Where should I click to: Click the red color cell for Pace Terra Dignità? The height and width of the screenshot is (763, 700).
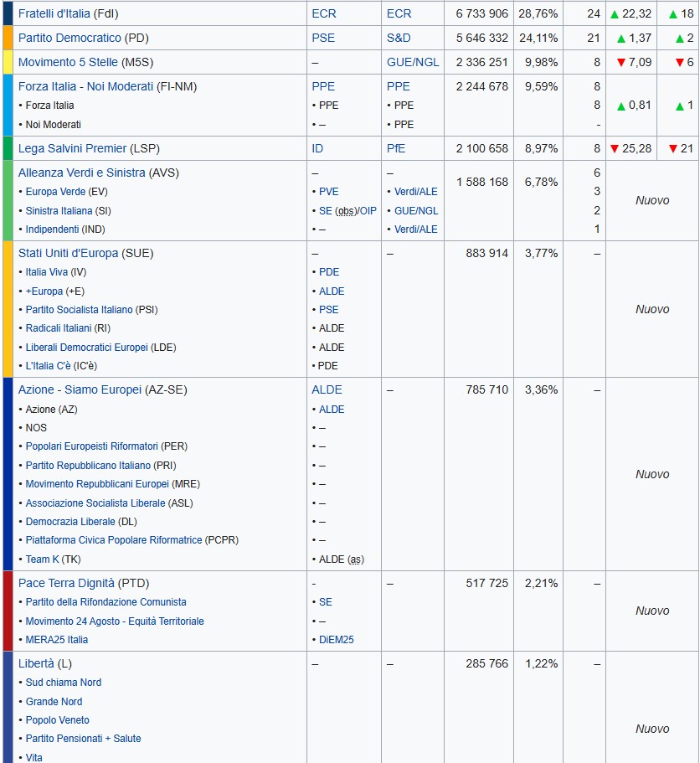[x=8, y=611]
